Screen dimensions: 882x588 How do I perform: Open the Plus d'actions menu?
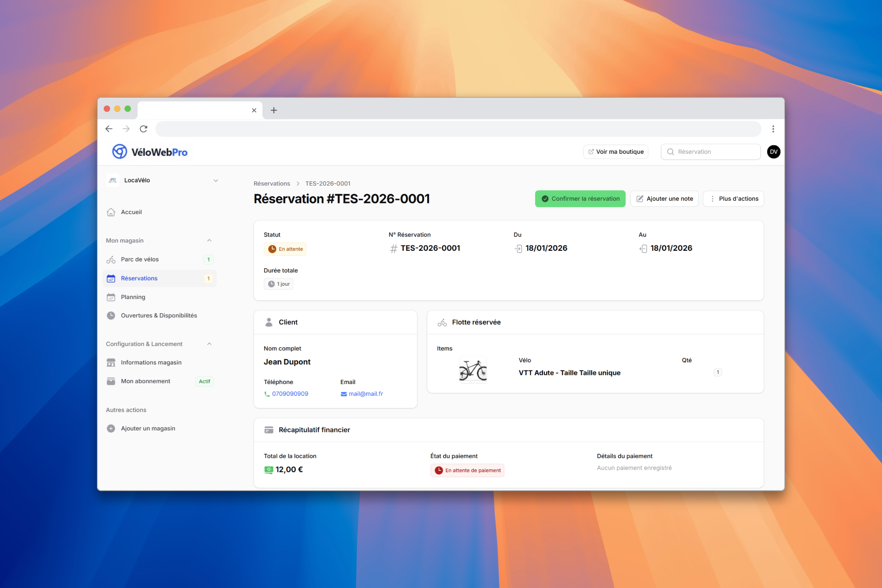[x=733, y=198]
